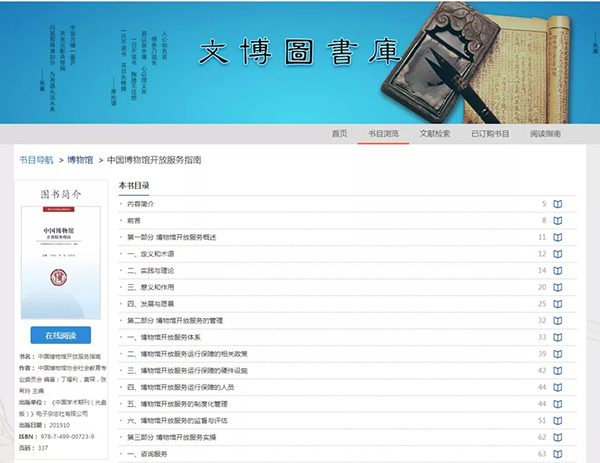The height and width of the screenshot is (463, 600).
Task: Click the book icon on 博物馆开放服务体系 row
Action: pyautogui.click(x=558, y=337)
